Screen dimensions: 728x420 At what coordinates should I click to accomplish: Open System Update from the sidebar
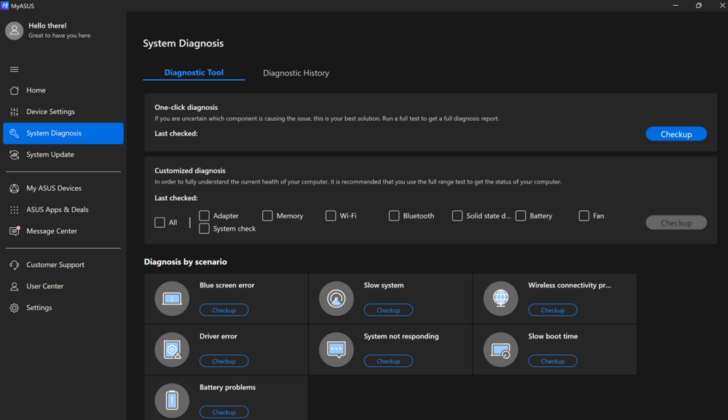click(63, 155)
